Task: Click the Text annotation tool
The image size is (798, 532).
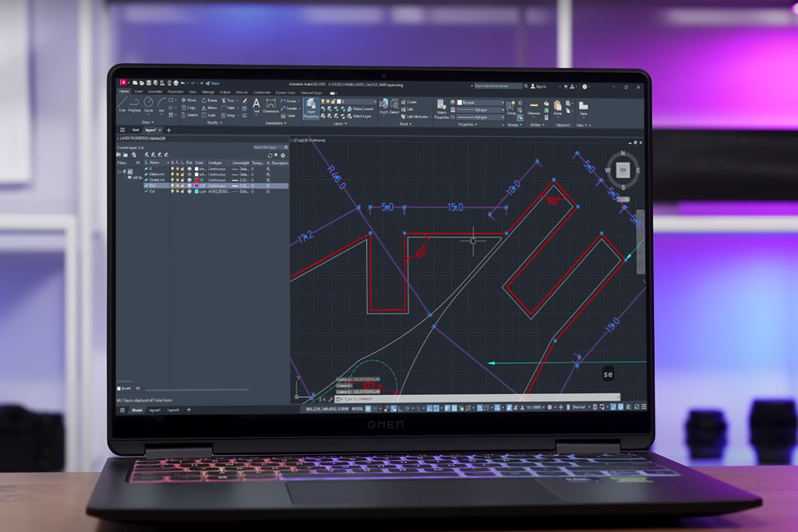Action: (x=256, y=105)
